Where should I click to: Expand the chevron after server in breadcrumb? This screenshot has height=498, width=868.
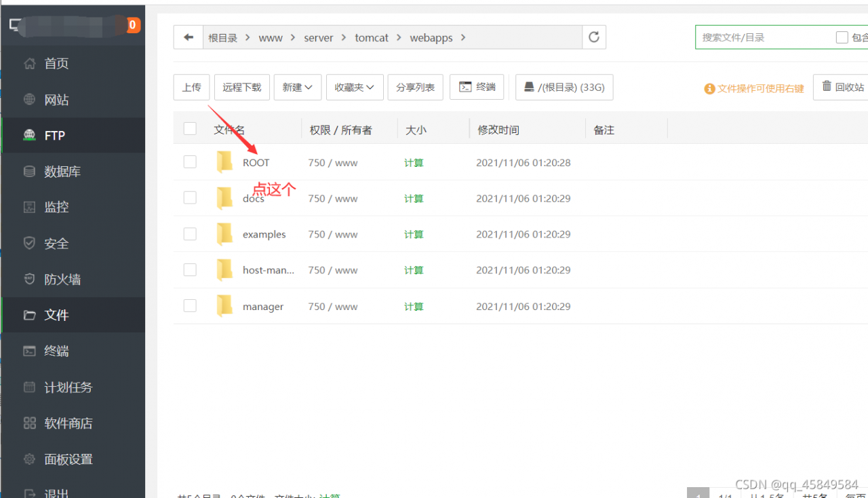344,38
